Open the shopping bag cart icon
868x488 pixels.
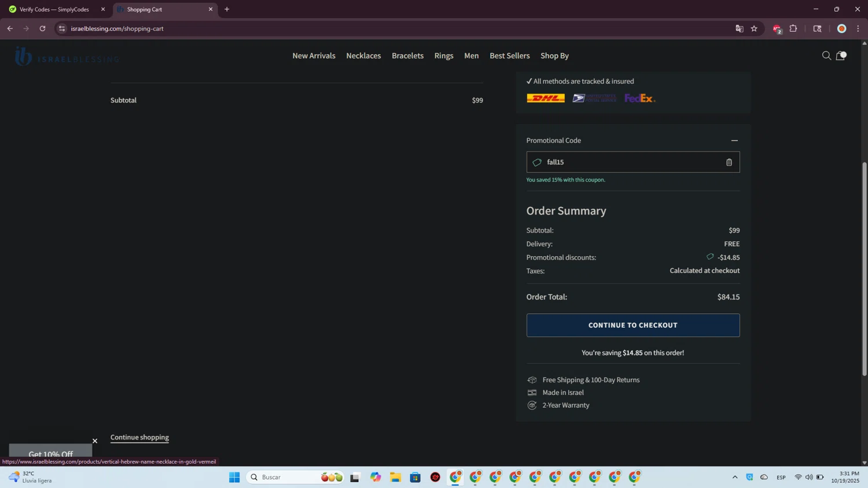click(x=841, y=56)
